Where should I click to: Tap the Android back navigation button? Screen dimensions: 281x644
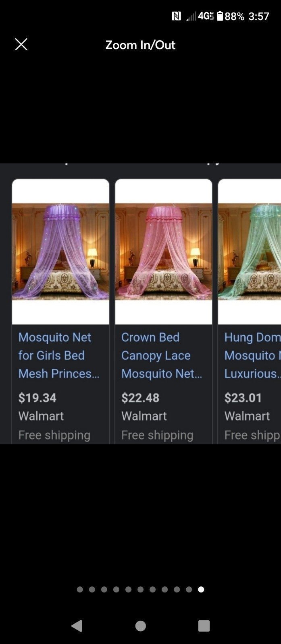click(77, 625)
